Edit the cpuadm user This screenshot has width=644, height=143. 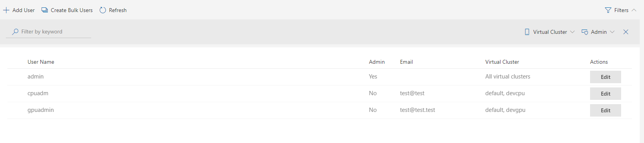coord(605,94)
